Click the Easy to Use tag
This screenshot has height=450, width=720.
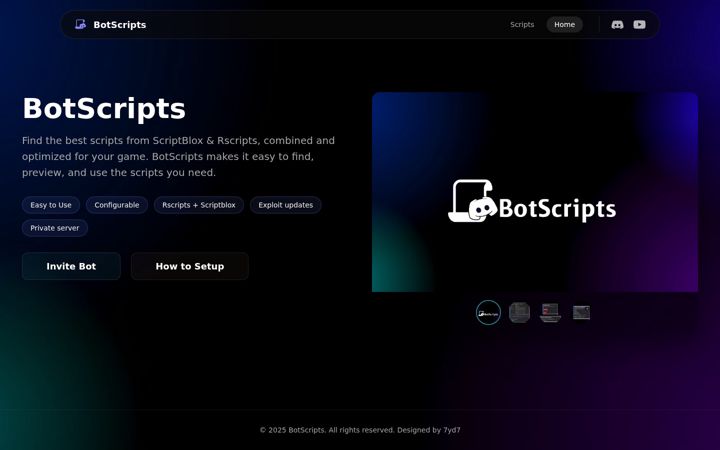coord(51,205)
